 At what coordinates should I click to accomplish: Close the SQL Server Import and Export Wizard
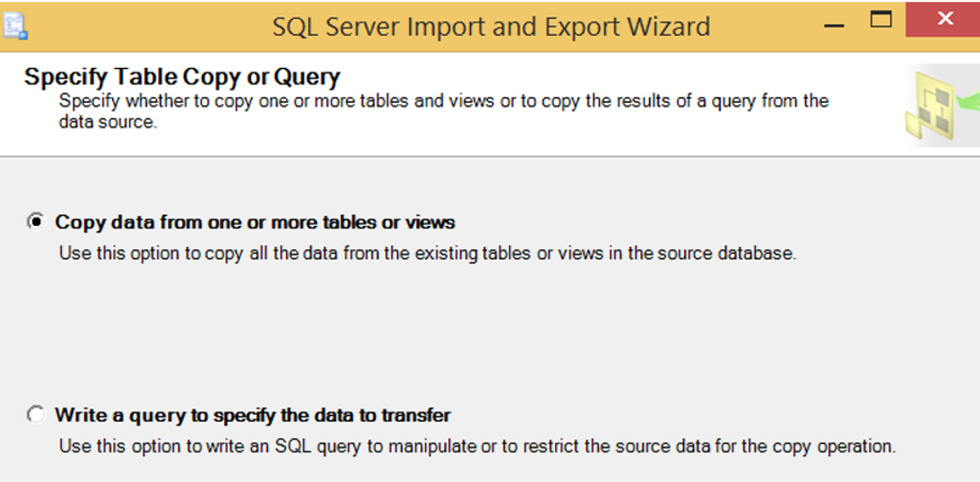pyautogui.click(x=944, y=20)
